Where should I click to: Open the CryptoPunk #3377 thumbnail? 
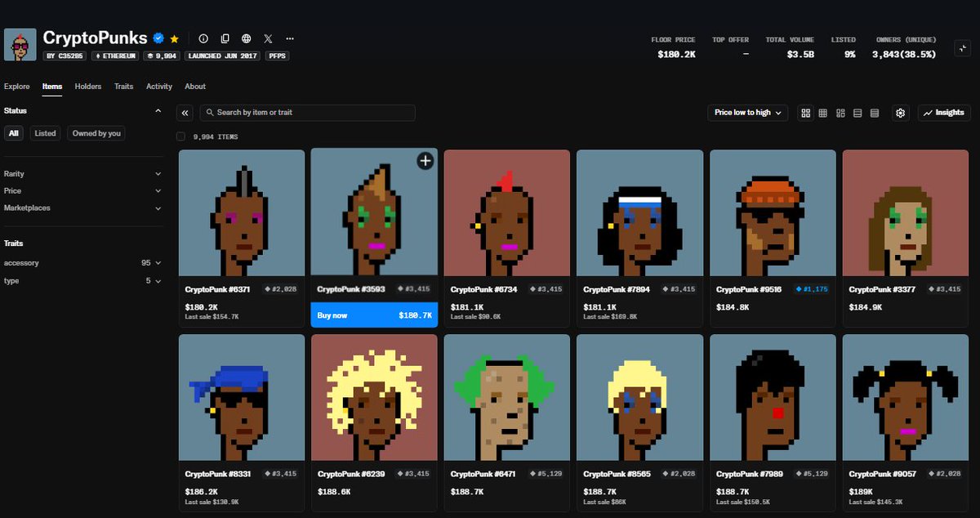pos(906,213)
